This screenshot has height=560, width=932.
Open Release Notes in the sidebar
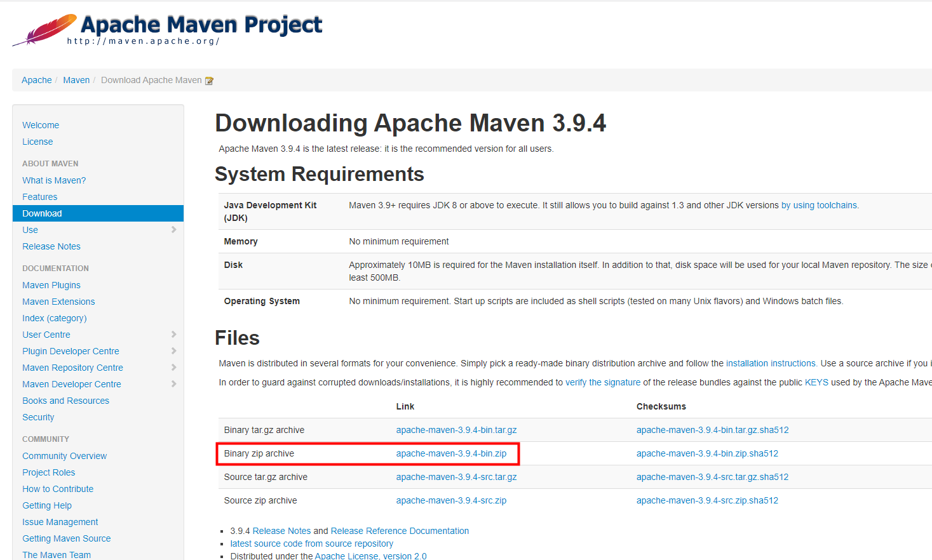[51, 246]
